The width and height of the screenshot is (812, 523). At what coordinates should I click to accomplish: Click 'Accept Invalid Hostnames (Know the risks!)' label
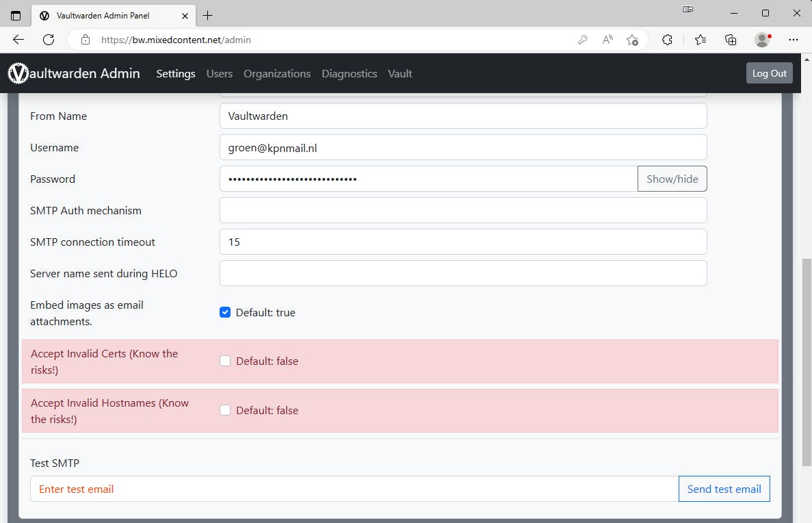pyautogui.click(x=109, y=411)
